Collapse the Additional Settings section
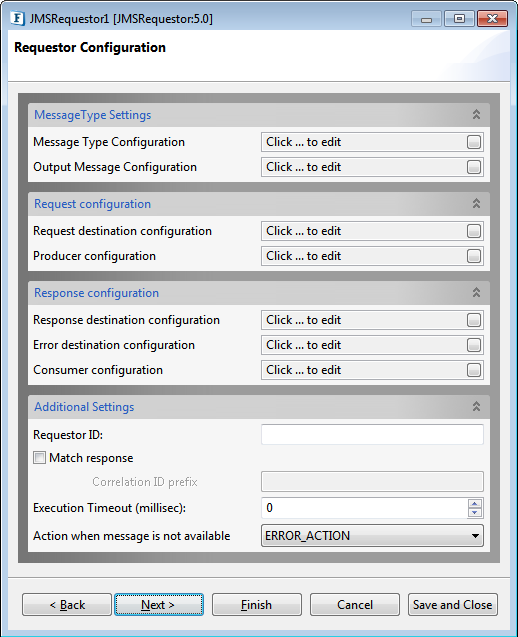 coord(476,406)
